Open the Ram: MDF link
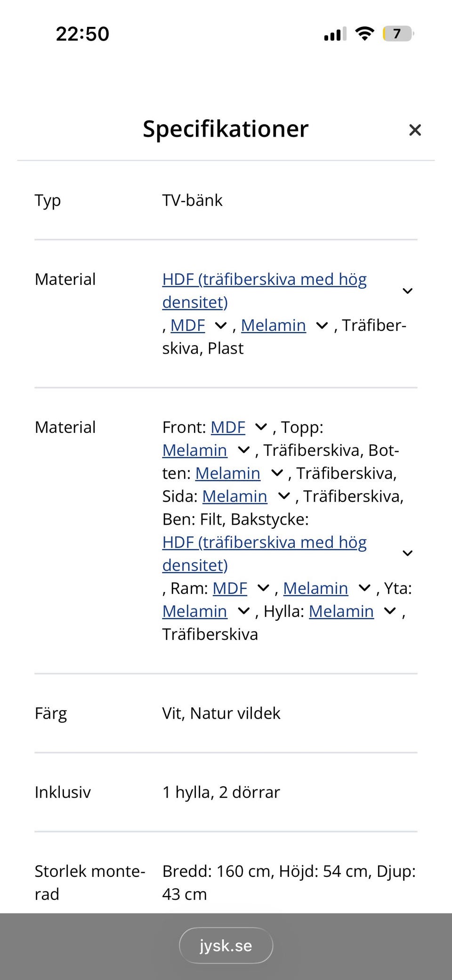Viewport: 452px width, 980px height. (230, 589)
